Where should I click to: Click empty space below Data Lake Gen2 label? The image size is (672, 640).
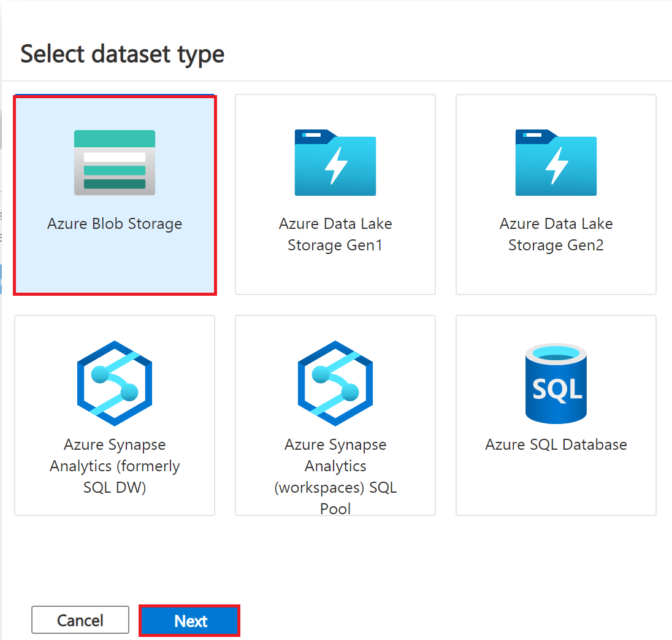click(x=556, y=274)
